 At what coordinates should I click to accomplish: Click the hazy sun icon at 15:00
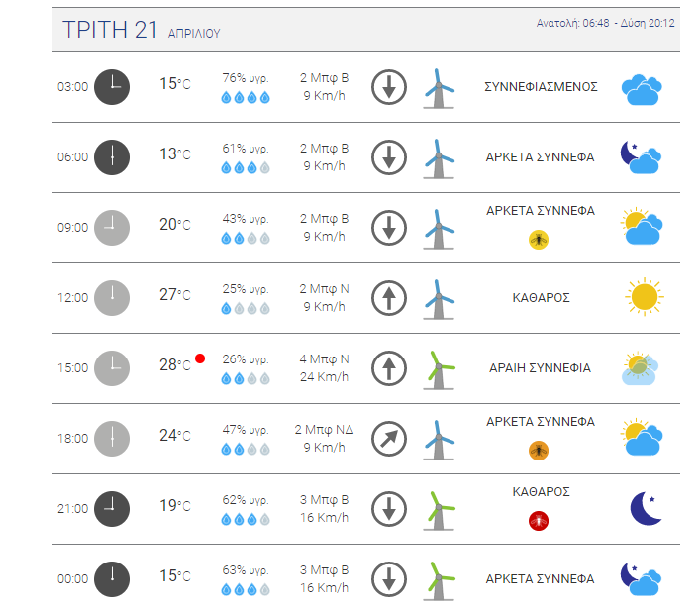tap(640, 368)
